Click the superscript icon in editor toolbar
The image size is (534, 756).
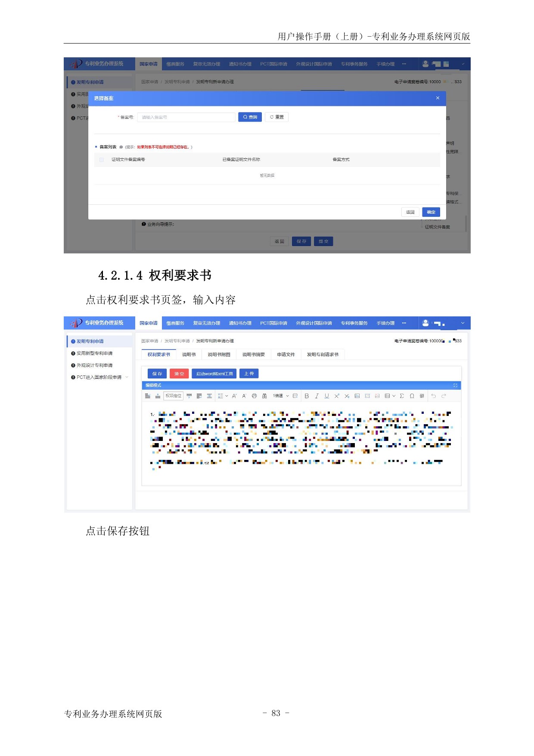(337, 396)
